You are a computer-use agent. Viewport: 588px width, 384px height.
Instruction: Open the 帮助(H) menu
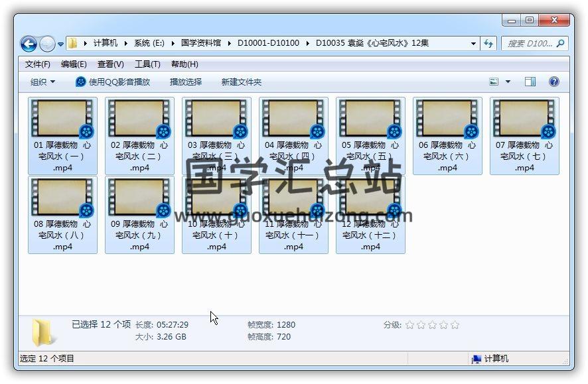184,64
